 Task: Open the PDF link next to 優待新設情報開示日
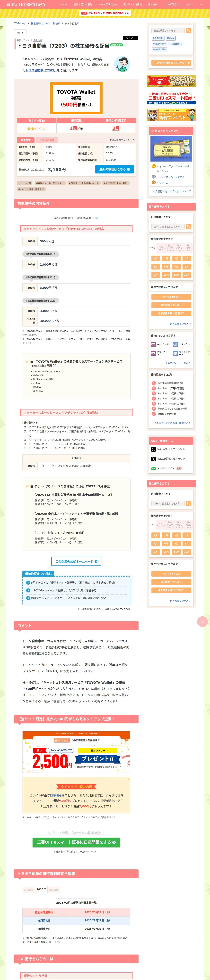tap(97, 218)
